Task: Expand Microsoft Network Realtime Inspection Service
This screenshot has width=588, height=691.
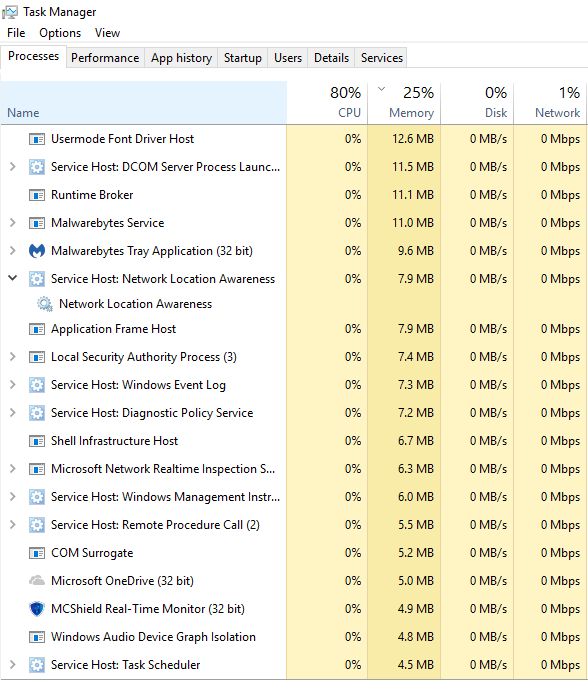Action: [x=13, y=468]
